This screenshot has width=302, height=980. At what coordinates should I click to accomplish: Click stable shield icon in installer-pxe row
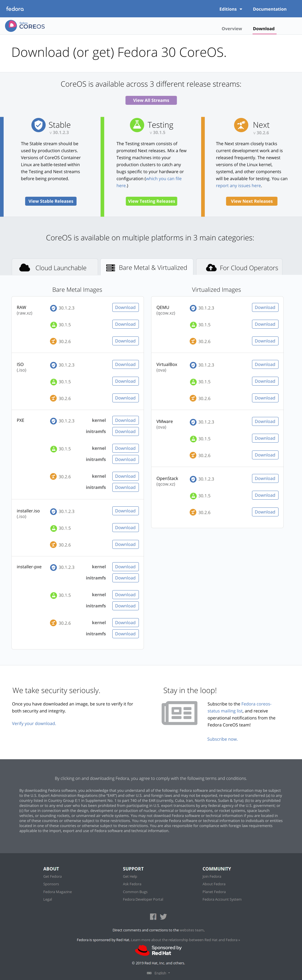(53, 568)
